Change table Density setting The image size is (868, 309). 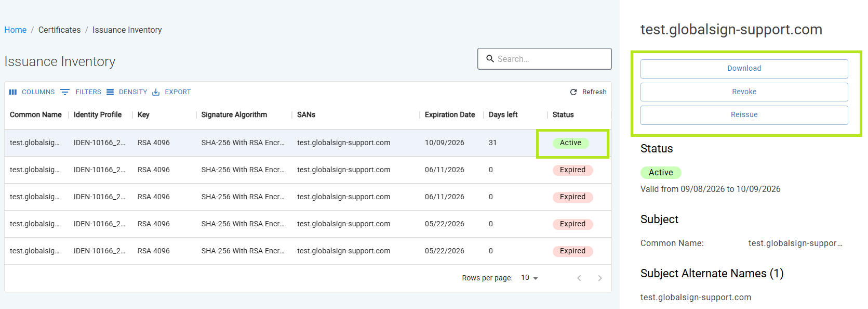[x=127, y=92]
